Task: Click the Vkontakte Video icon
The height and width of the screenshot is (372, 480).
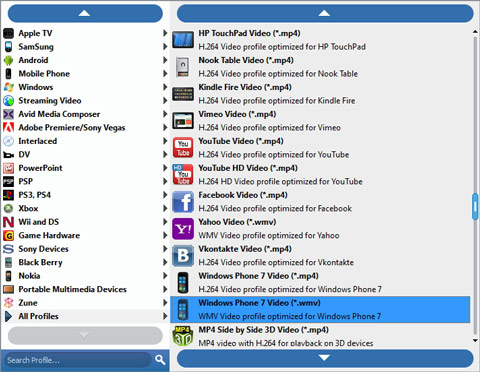Action: (x=183, y=256)
